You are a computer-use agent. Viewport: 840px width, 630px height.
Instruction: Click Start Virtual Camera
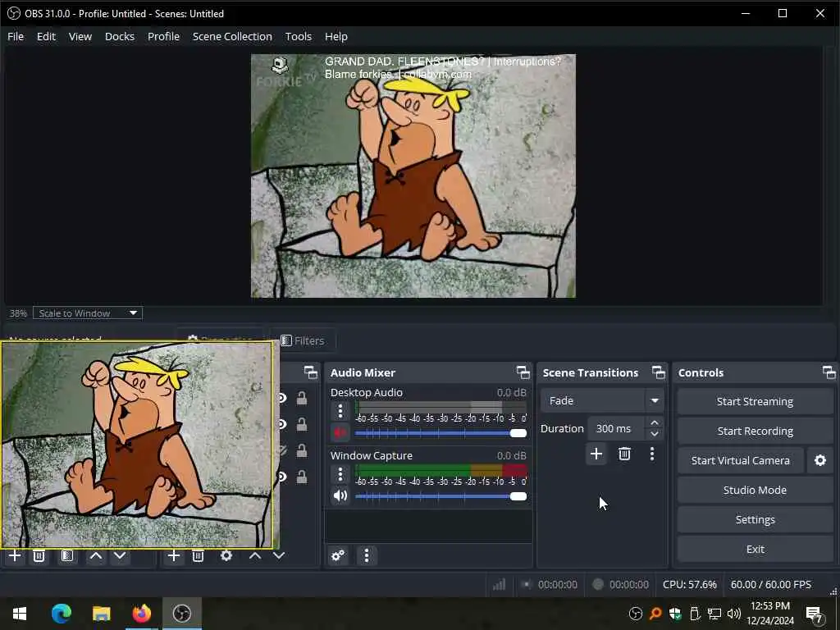[741, 460]
